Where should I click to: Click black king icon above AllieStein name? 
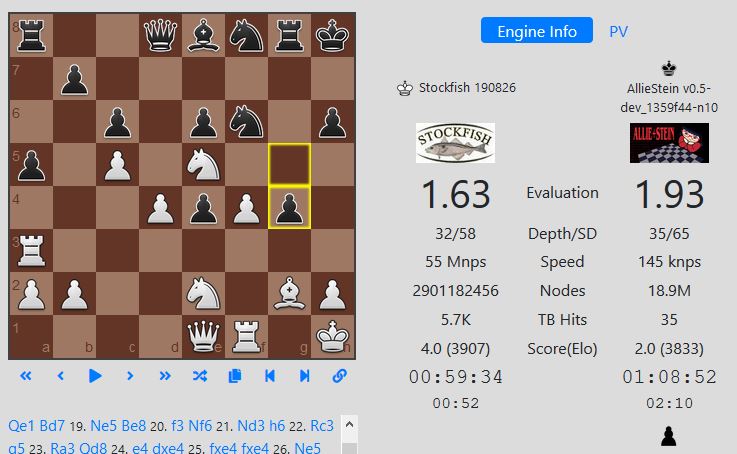click(669, 69)
